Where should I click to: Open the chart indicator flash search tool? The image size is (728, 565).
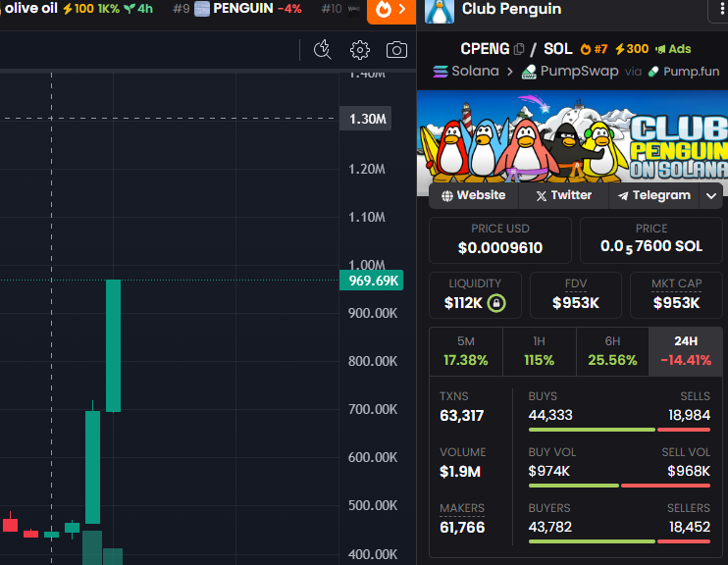coord(322,49)
